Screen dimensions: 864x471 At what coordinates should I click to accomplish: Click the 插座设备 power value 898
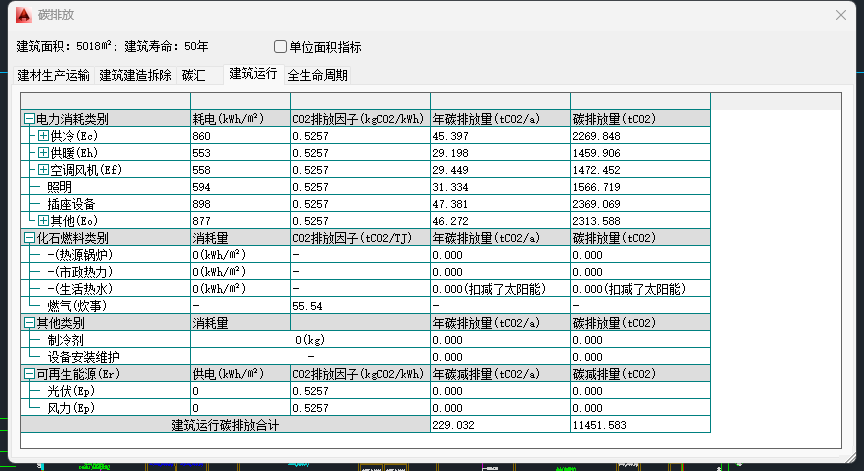coord(201,204)
